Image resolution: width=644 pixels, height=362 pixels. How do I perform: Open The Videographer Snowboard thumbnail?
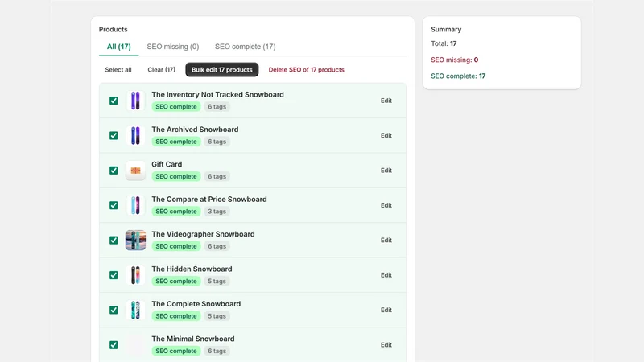135,240
